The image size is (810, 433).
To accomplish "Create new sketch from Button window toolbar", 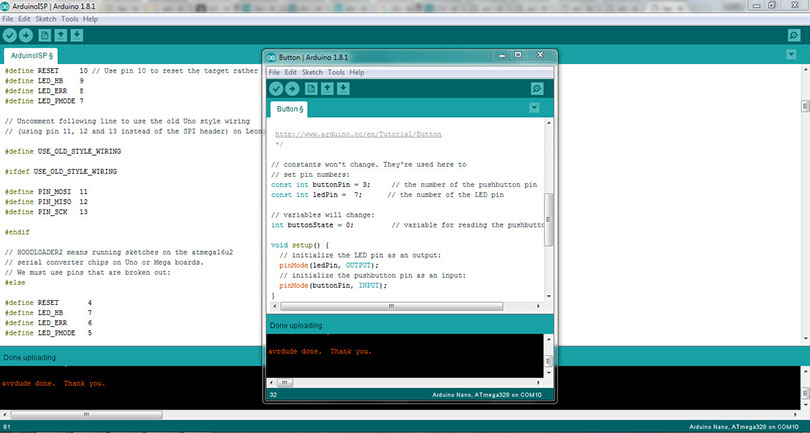I will pyautogui.click(x=311, y=89).
